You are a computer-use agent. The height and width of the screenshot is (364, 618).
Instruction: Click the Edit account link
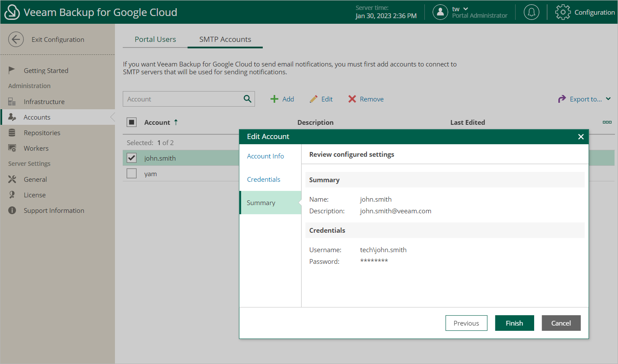327,99
